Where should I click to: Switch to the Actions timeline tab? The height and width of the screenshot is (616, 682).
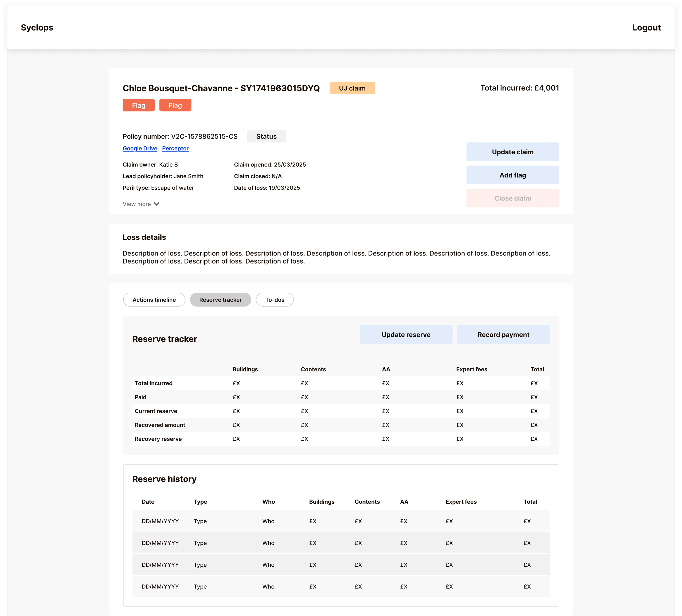(x=154, y=300)
